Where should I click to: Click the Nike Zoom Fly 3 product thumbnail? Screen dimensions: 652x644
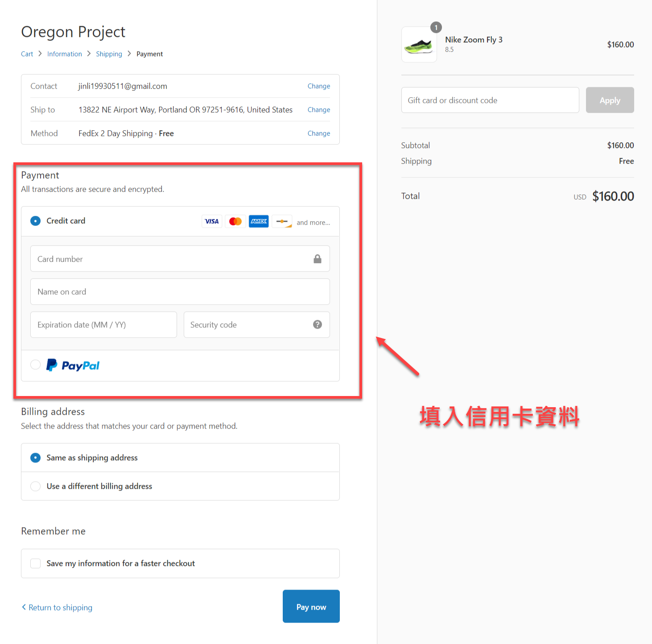point(419,45)
